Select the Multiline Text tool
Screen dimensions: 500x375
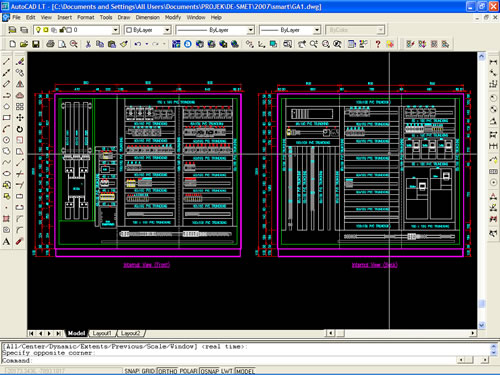pyautogui.click(x=6, y=242)
